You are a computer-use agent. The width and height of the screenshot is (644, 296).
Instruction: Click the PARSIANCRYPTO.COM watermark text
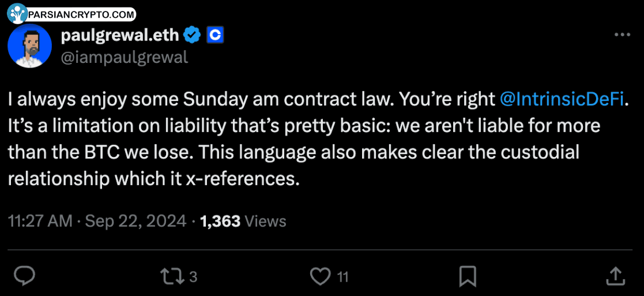[81, 14]
